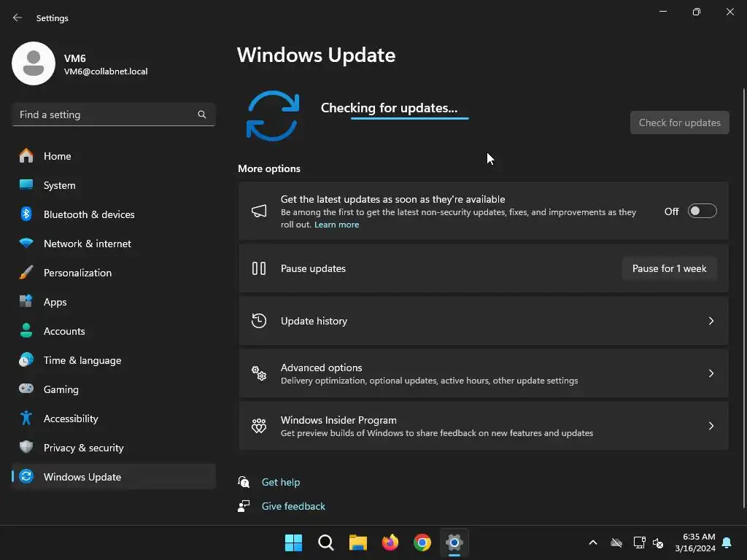Click Pause for 1 week button
This screenshot has height=560, width=747.
pyautogui.click(x=670, y=268)
